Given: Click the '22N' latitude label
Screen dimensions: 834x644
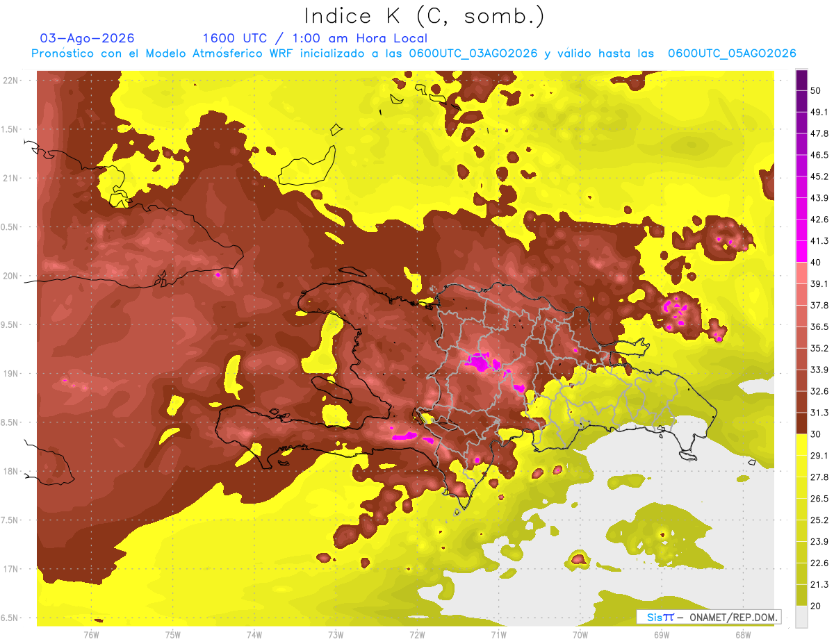Looking at the screenshot, I should click(x=11, y=81).
